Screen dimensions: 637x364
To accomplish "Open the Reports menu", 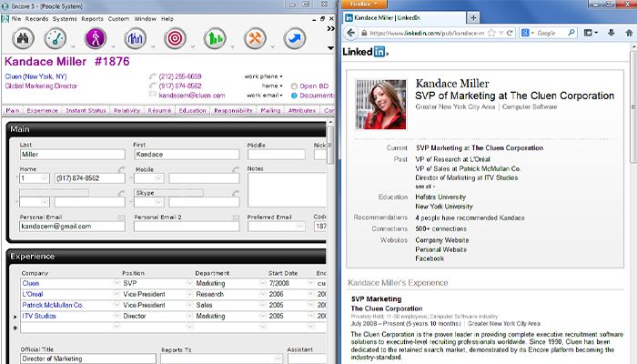I will coord(92,18).
